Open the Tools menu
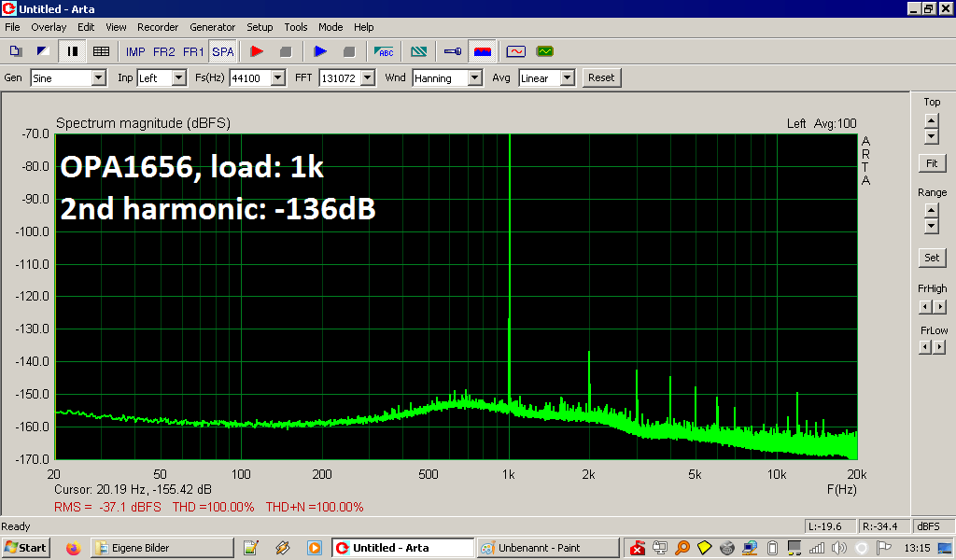 (296, 27)
